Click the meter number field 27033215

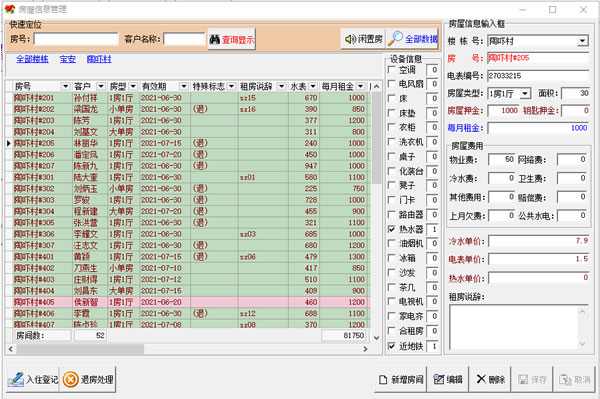[x=538, y=76]
